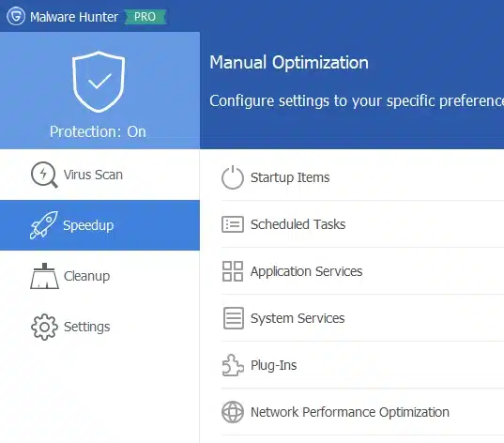Click the System Services document icon
Screen dimensions: 504x443
coord(234,318)
